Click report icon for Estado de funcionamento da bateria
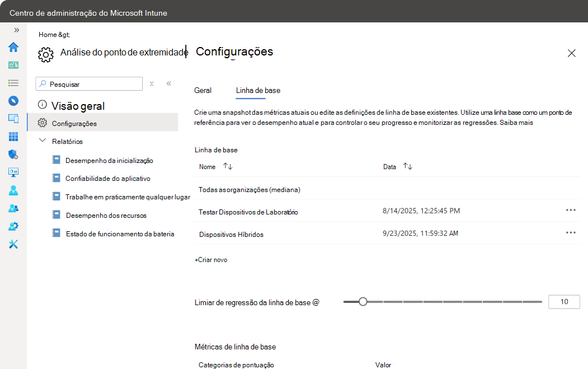 57,233
